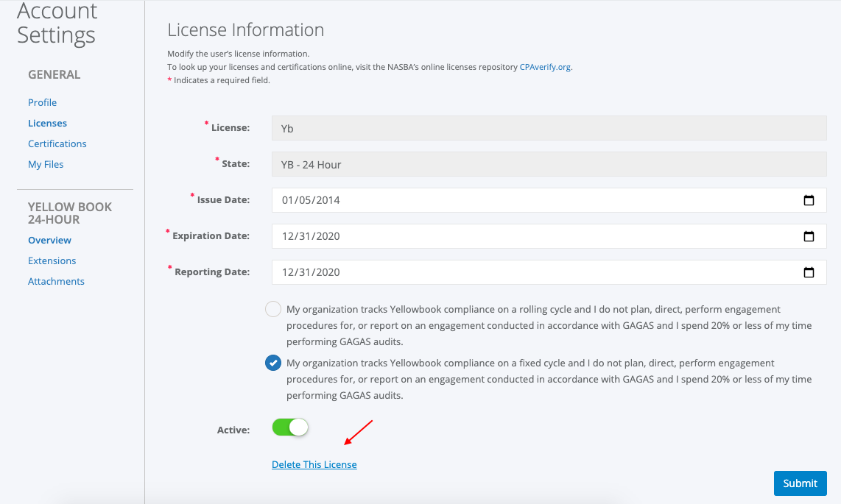
Task: Toggle the Active license switch
Action: coord(290,427)
